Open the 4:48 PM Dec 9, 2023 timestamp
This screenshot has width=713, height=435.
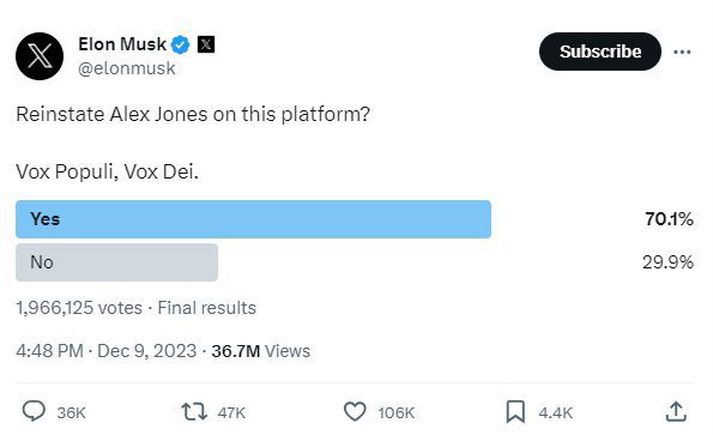106,351
